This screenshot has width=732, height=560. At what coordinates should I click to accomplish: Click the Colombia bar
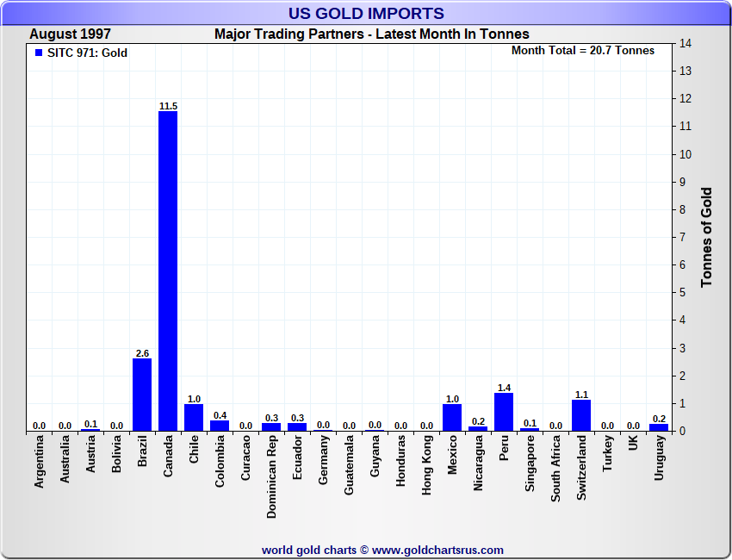pyautogui.click(x=220, y=426)
